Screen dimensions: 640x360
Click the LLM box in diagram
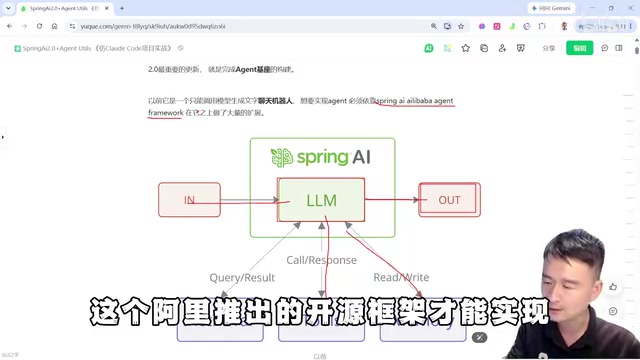pos(321,200)
